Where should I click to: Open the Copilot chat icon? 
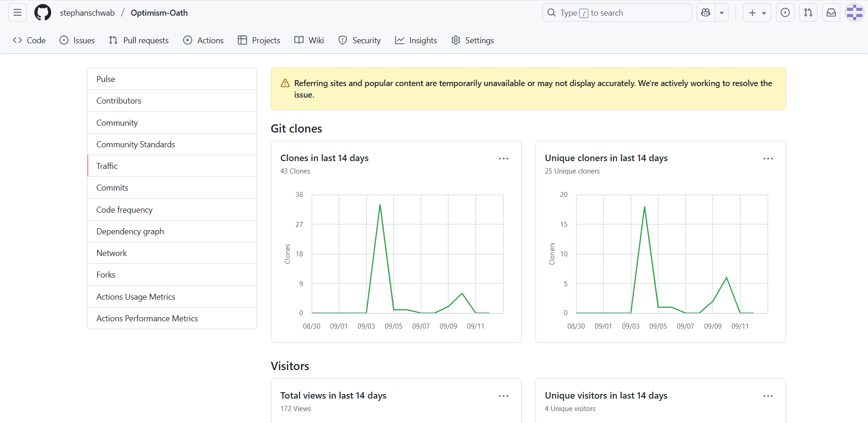[706, 13]
